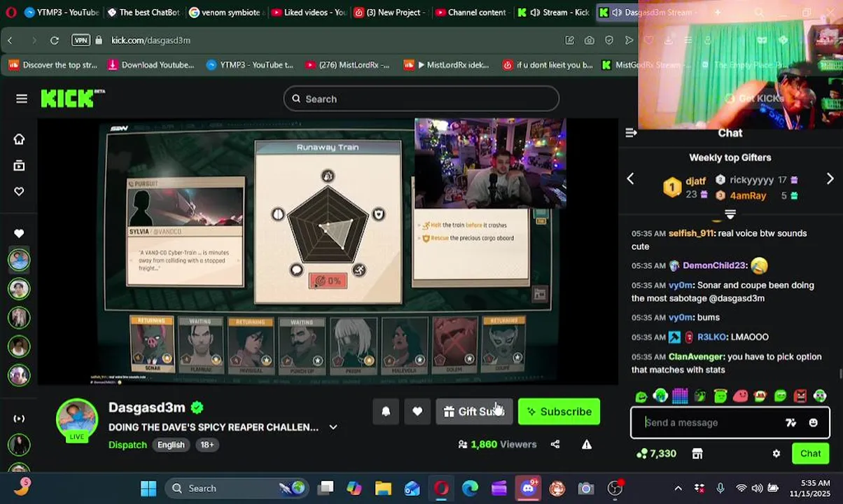The width and height of the screenshot is (843, 504).
Task: Click the kick.com/dasgasd3m address bar
Action: (x=151, y=41)
